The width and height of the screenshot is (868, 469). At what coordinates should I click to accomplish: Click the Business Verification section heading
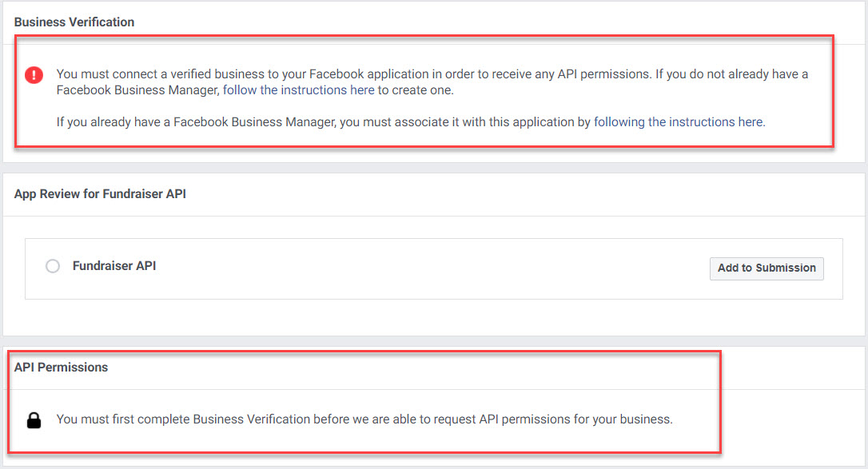pyautogui.click(x=74, y=22)
